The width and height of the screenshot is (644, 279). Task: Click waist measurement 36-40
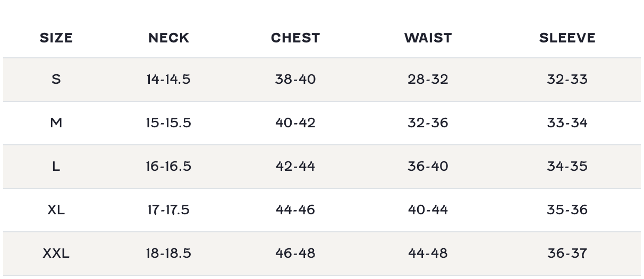coord(428,167)
